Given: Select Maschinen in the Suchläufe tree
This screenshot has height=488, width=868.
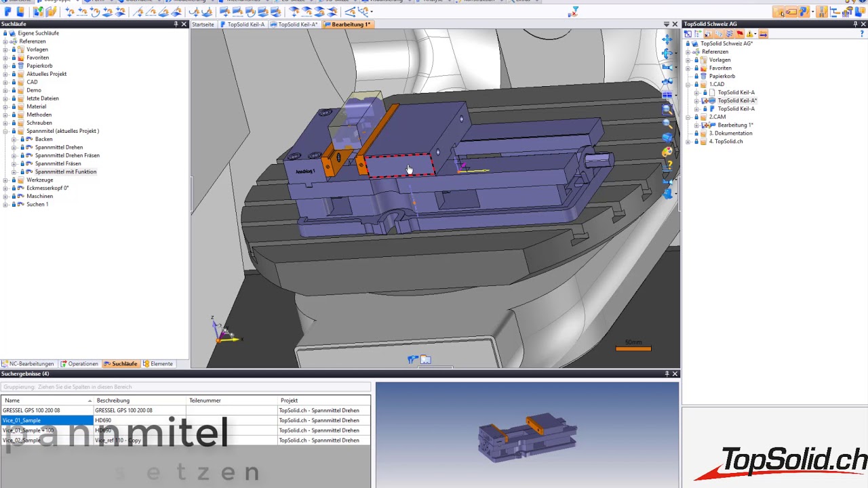Looking at the screenshot, I should (40, 196).
